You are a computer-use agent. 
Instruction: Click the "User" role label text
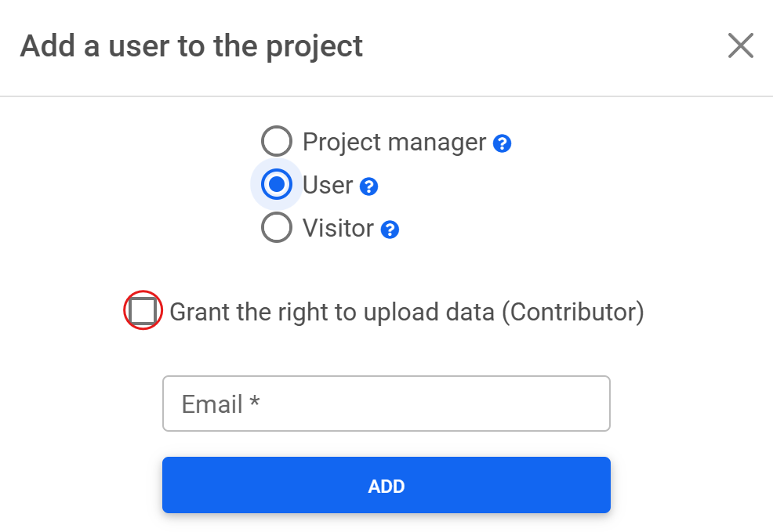[328, 186]
